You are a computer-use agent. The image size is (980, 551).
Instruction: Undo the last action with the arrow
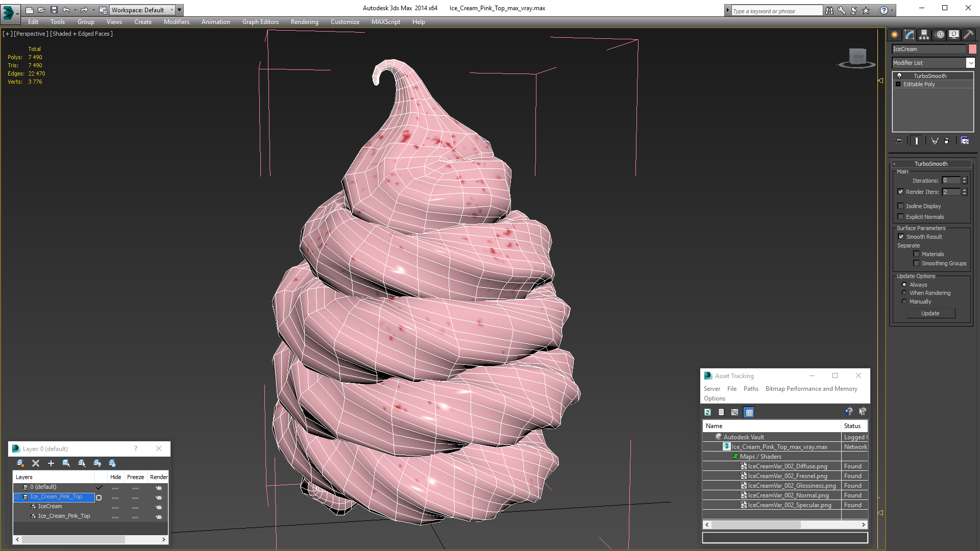tap(66, 10)
